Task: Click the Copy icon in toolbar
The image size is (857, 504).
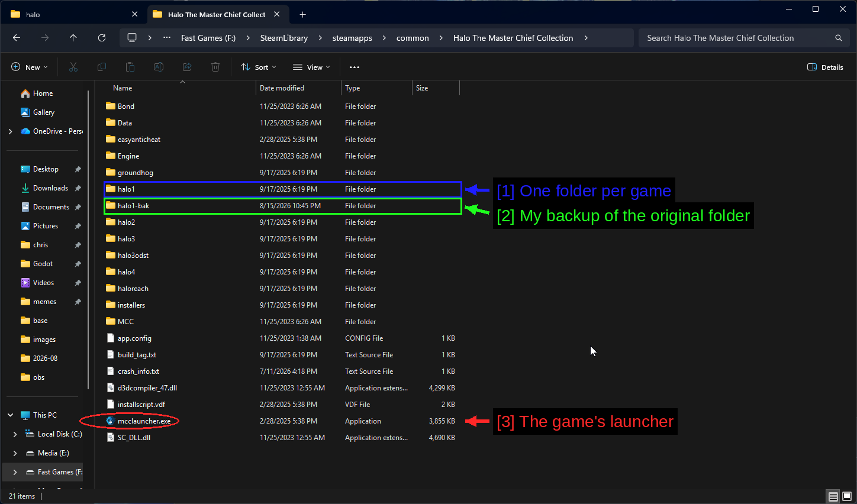Action: (x=102, y=67)
